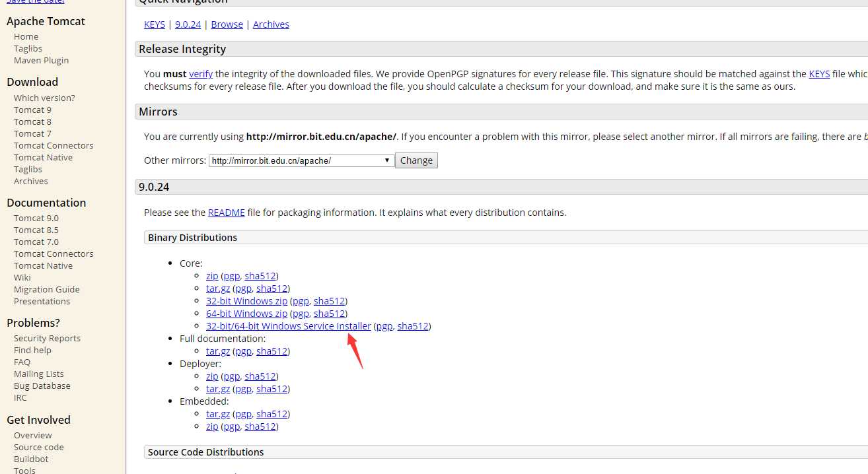Open the Migration Guide link
Viewport: 868px width, 474px height.
pyautogui.click(x=46, y=289)
